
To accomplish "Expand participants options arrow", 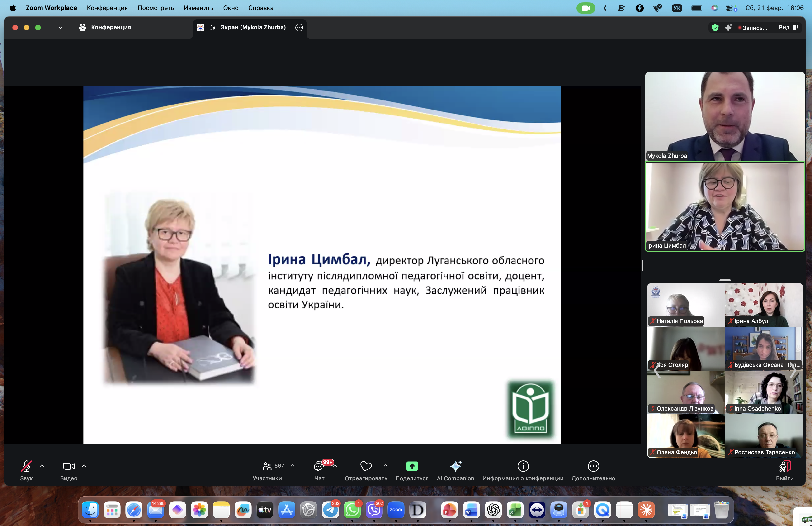I will point(292,466).
